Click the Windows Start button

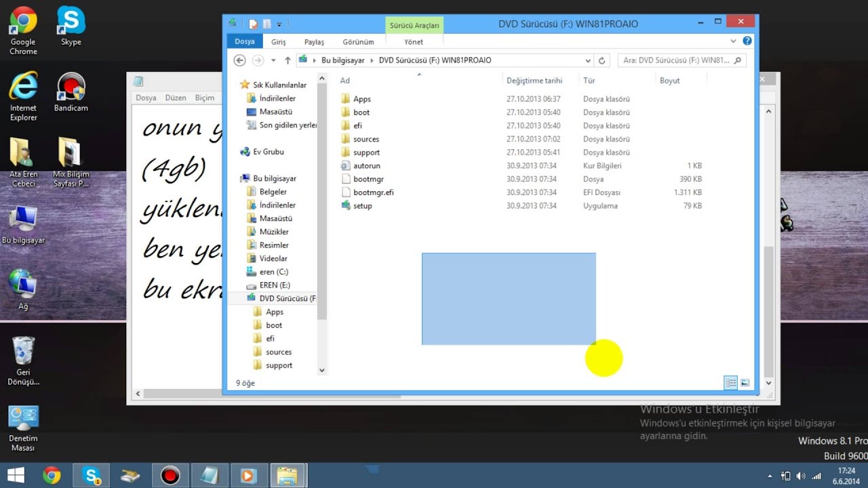(16, 475)
